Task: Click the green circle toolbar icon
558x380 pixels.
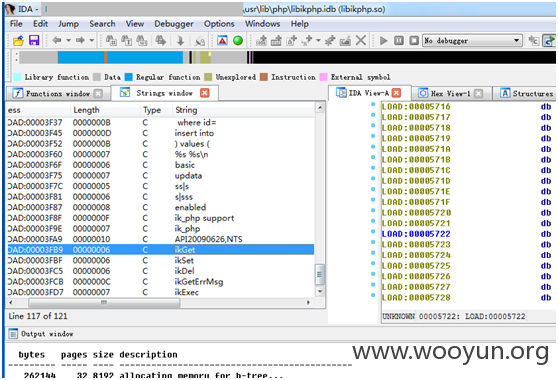Action: click(x=238, y=41)
